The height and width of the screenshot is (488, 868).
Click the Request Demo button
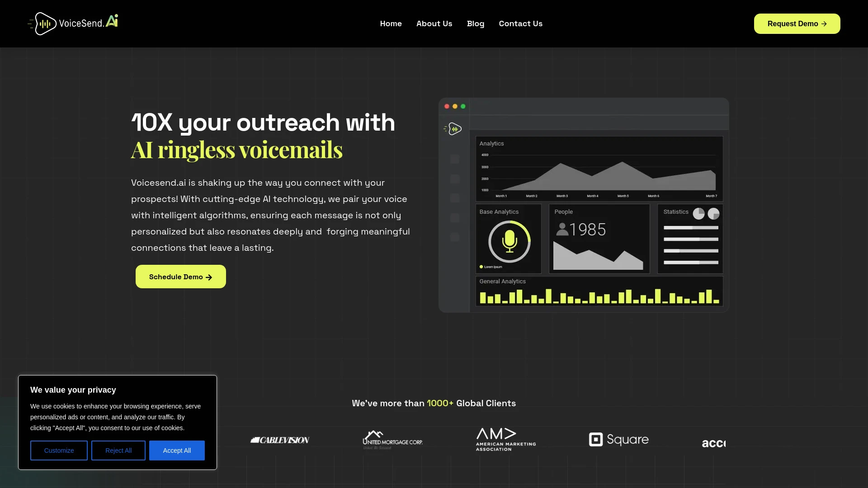coord(797,23)
